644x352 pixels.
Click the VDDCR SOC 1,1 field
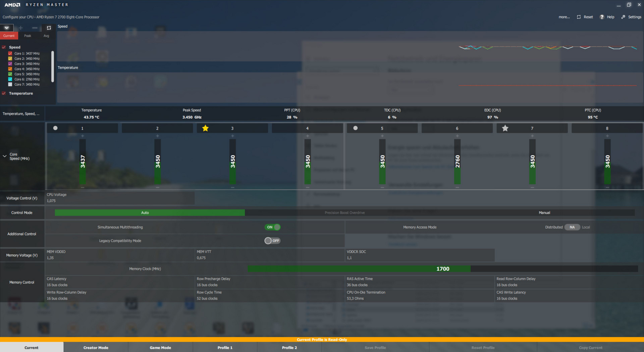(x=420, y=255)
